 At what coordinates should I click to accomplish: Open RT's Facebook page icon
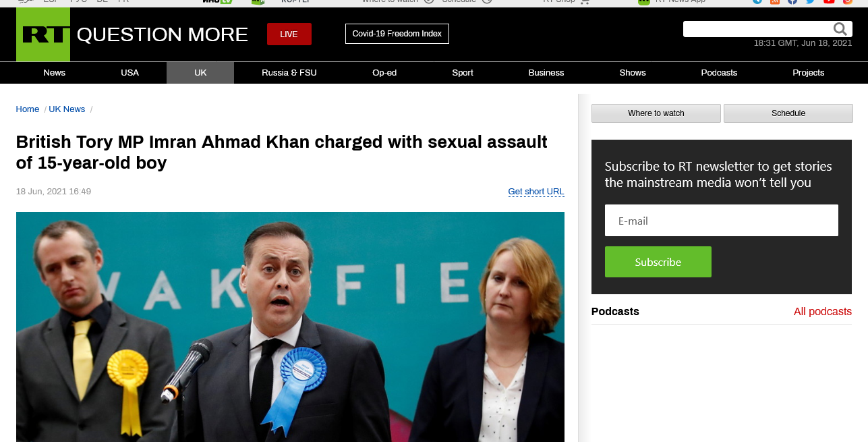coord(792,2)
